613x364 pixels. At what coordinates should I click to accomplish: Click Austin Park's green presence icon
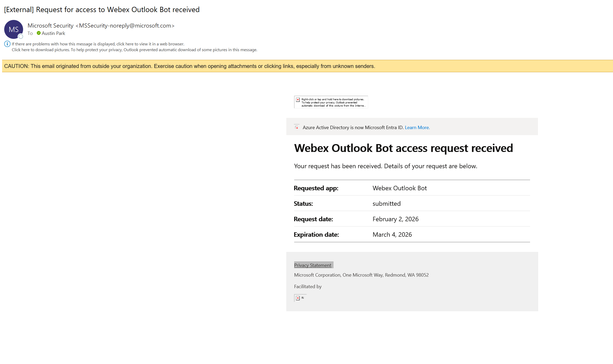[x=39, y=33]
